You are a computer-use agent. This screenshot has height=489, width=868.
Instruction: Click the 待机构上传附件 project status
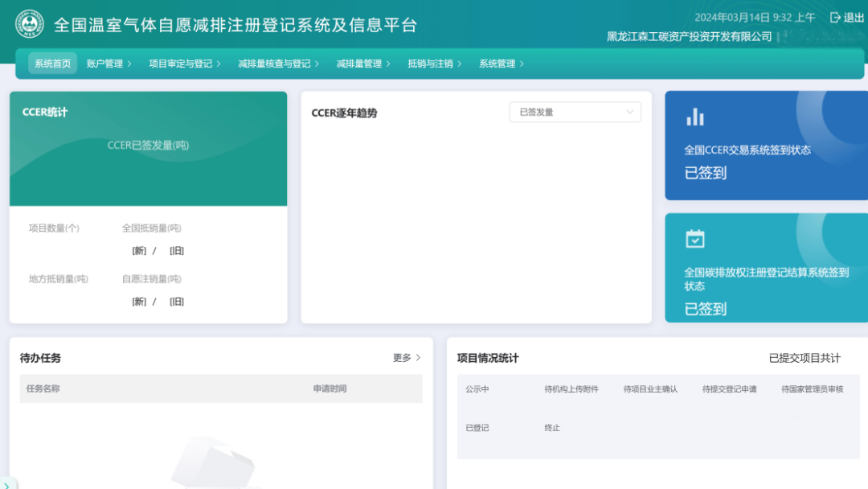click(x=571, y=389)
